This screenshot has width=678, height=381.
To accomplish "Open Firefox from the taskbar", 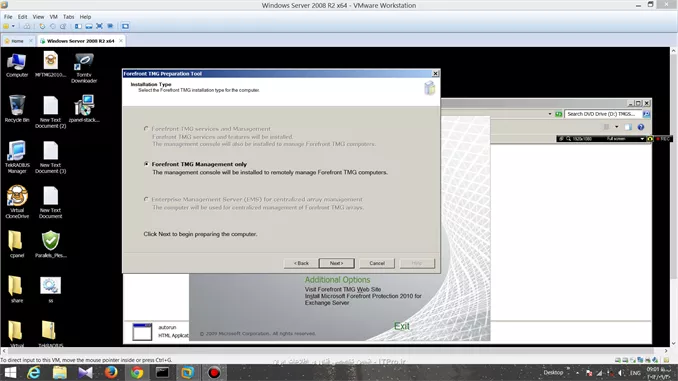I will (x=111, y=372).
